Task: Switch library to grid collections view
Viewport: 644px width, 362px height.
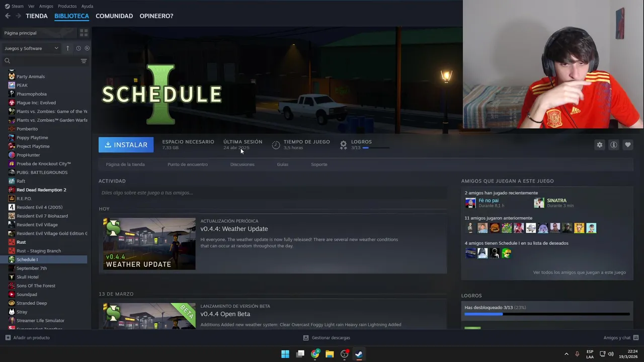Action: pos(84,33)
